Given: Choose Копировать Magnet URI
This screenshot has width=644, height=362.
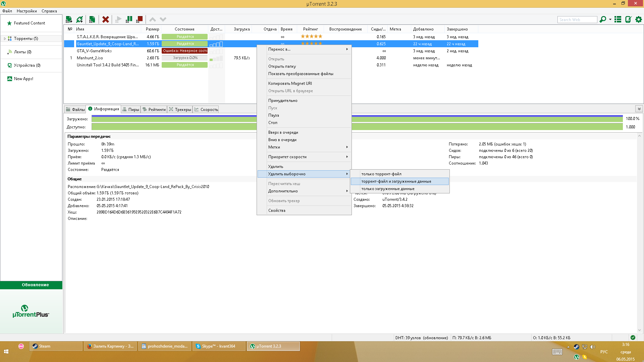Looking at the screenshot, I should point(304,83).
